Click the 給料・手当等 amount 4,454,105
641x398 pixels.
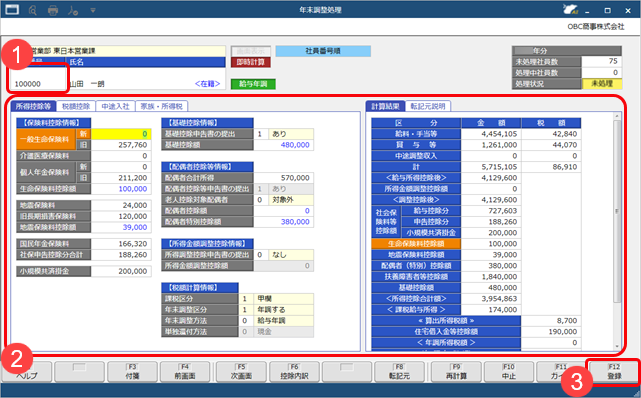491,134
